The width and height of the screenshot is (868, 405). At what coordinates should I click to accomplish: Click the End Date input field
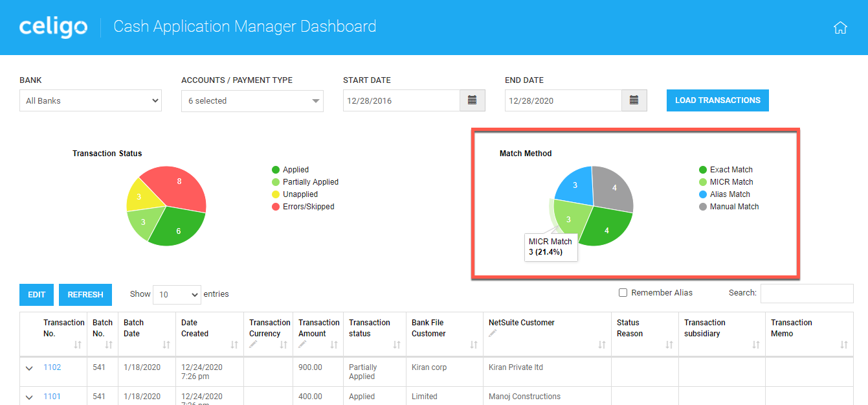pos(563,100)
